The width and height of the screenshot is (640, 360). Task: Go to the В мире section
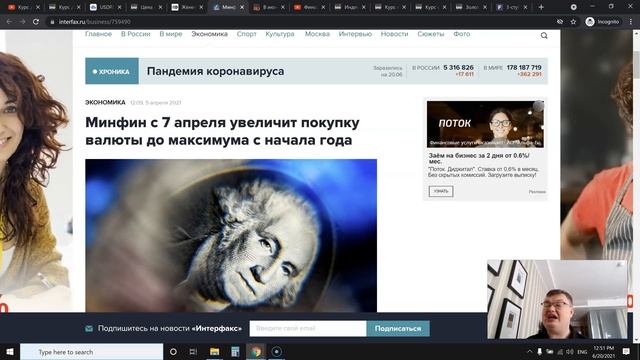(x=171, y=34)
